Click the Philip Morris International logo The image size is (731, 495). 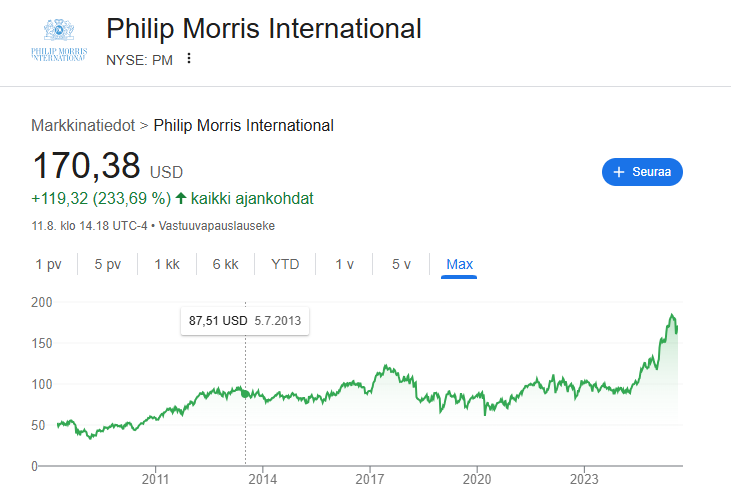(58, 41)
